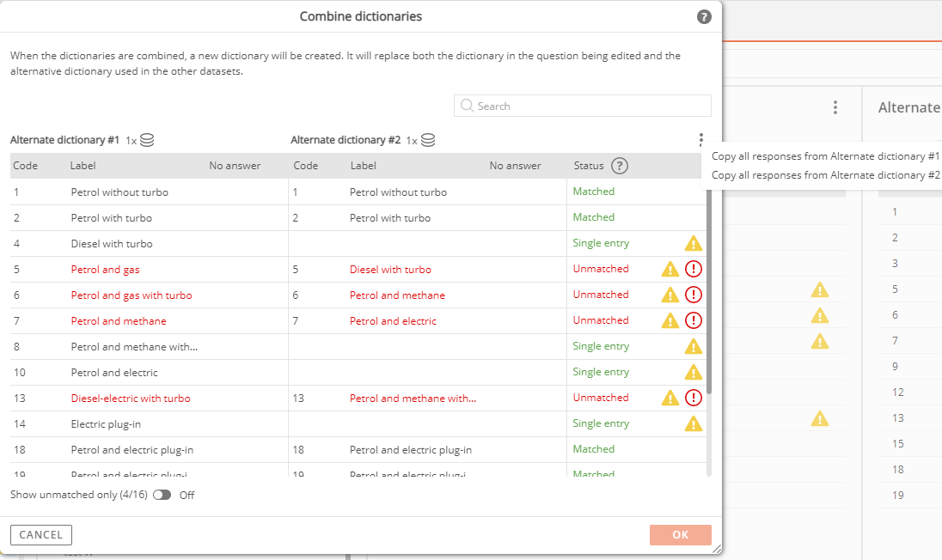Screen dimensions: 942x560
Task: Click red error circle on Petrol and gas row
Action: click(694, 269)
